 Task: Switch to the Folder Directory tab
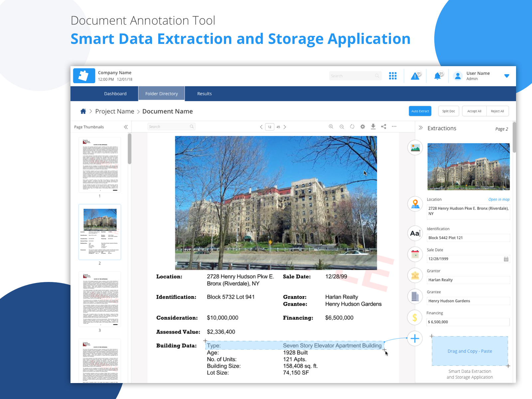[x=162, y=94]
